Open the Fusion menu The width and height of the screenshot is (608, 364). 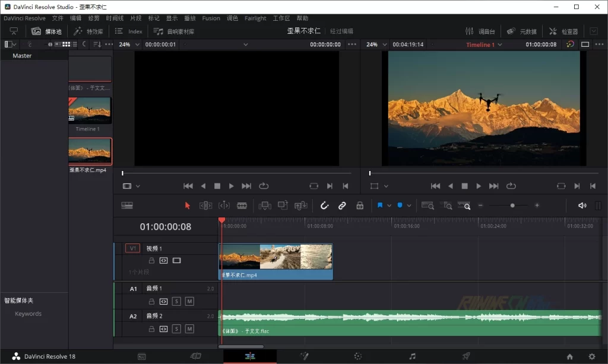(x=211, y=18)
